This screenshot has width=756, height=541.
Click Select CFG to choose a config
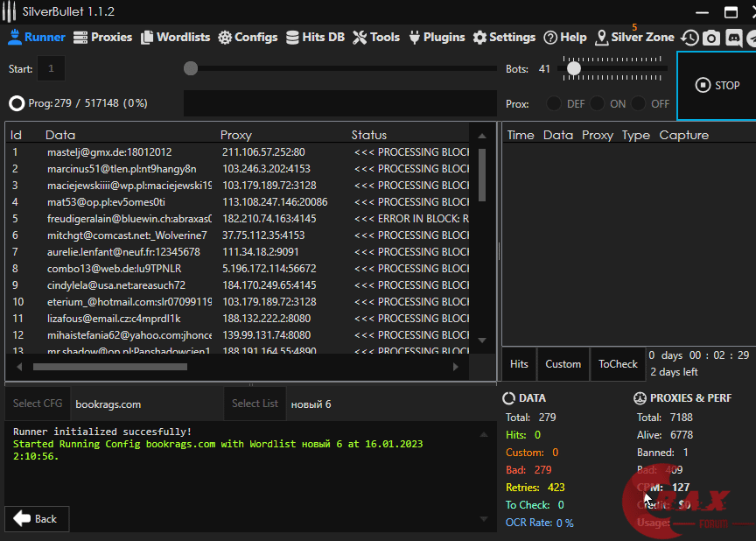click(x=38, y=404)
